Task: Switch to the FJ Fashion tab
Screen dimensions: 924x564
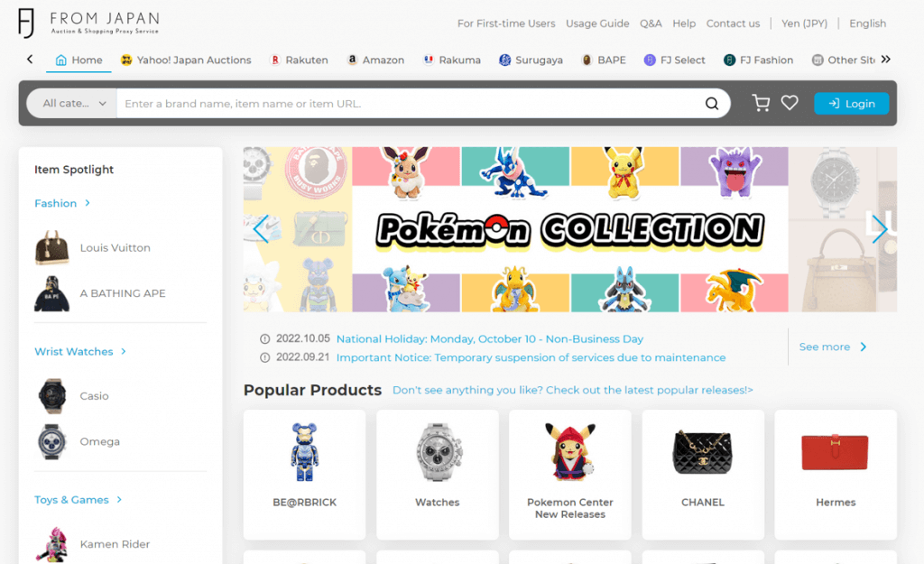Action: tap(758, 60)
